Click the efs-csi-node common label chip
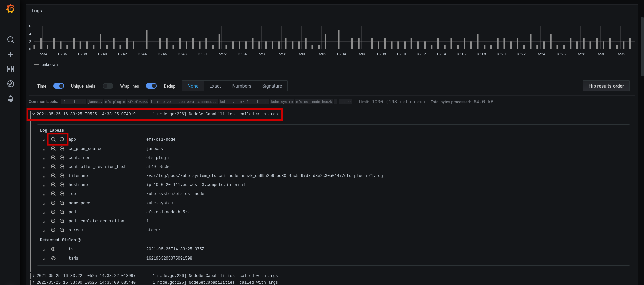Image resolution: width=644 pixels, height=285 pixels. point(73,102)
